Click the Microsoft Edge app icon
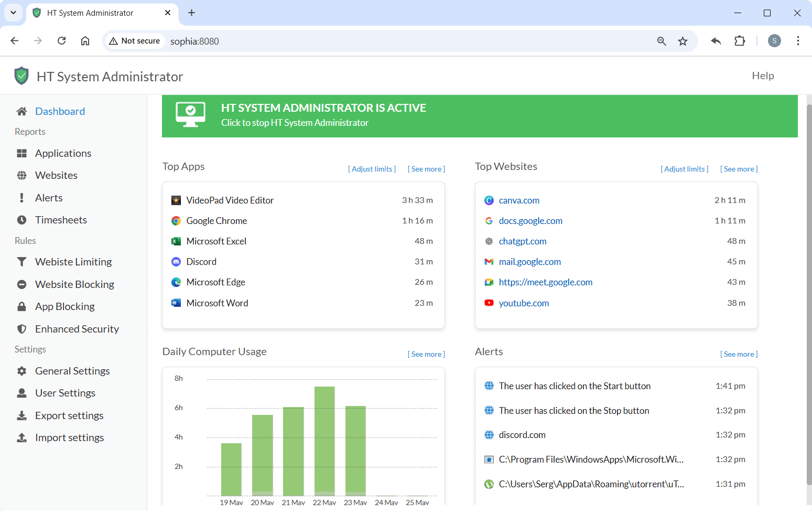The image size is (812, 513). click(176, 282)
